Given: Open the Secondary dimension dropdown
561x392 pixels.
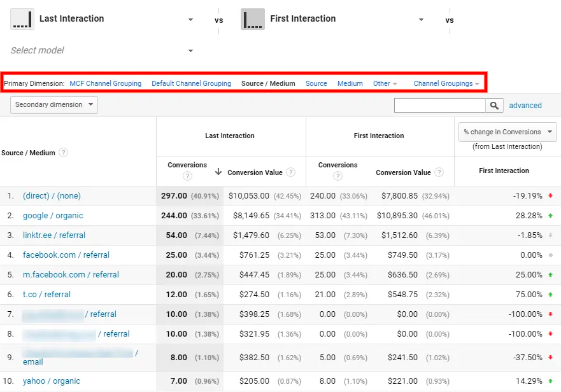Looking at the screenshot, I should tap(54, 105).
